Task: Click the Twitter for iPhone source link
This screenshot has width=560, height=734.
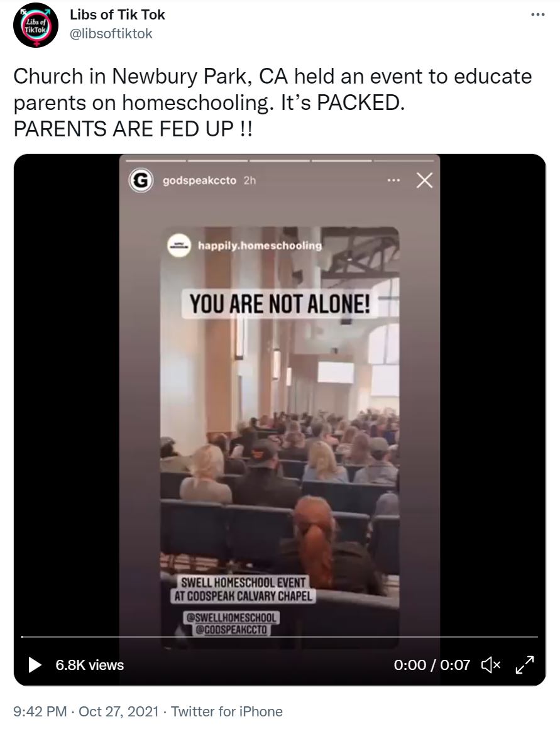Action: 227,711
